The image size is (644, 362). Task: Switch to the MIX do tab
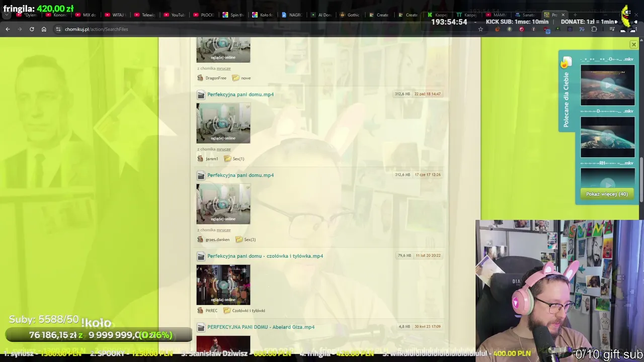pyautogui.click(x=86, y=15)
